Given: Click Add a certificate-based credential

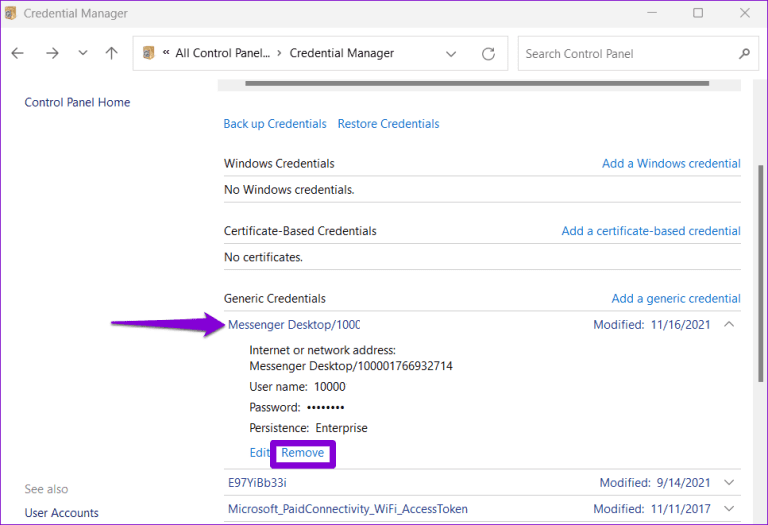Looking at the screenshot, I should click(651, 231).
